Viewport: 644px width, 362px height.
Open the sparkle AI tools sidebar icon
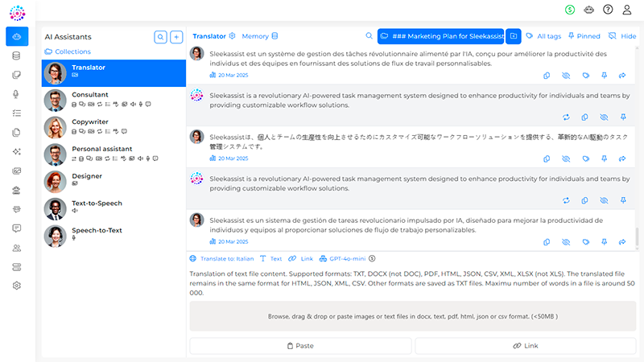[x=16, y=151]
